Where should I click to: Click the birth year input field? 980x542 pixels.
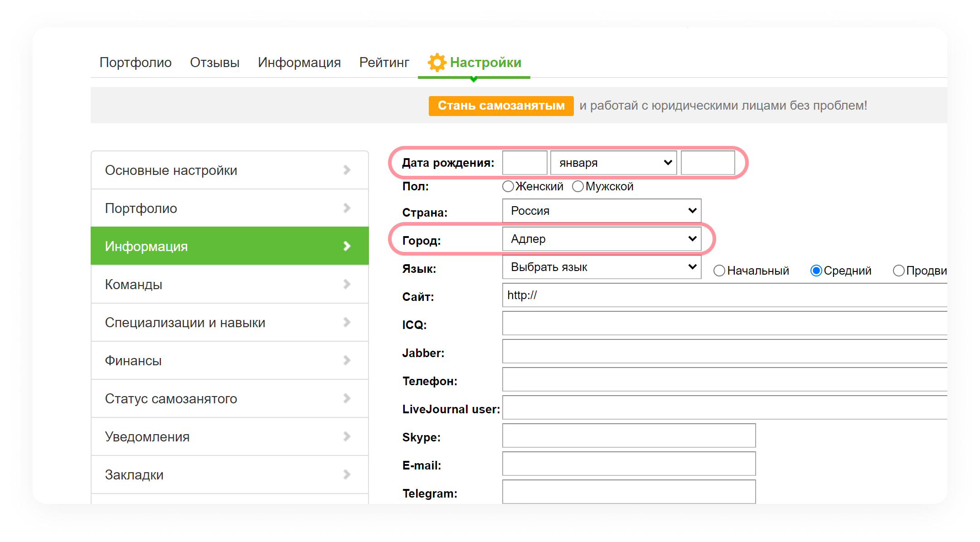[708, 163]
